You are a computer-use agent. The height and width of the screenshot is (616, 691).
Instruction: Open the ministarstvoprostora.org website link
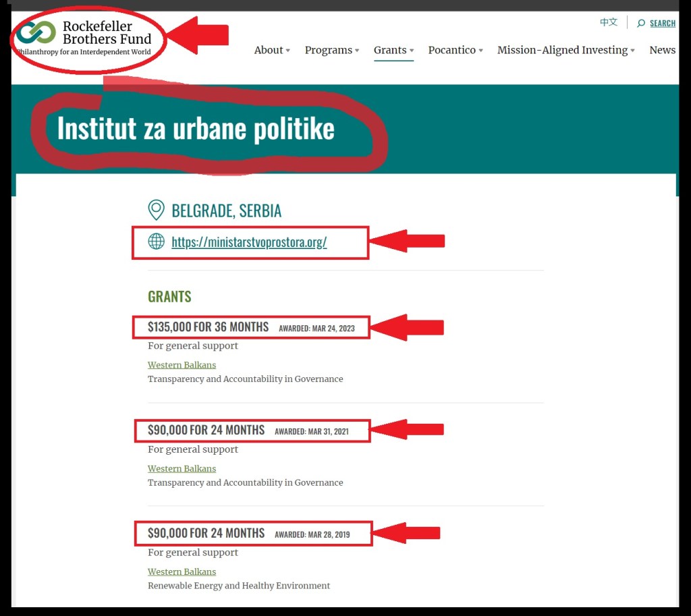249,242
